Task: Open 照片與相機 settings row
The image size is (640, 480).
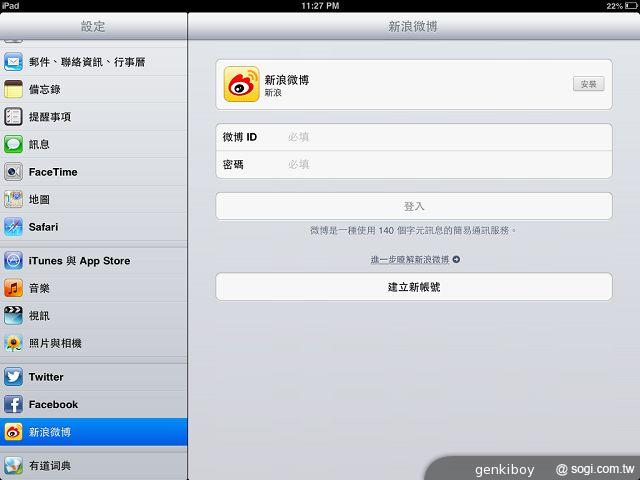Action: pos(93,343)
